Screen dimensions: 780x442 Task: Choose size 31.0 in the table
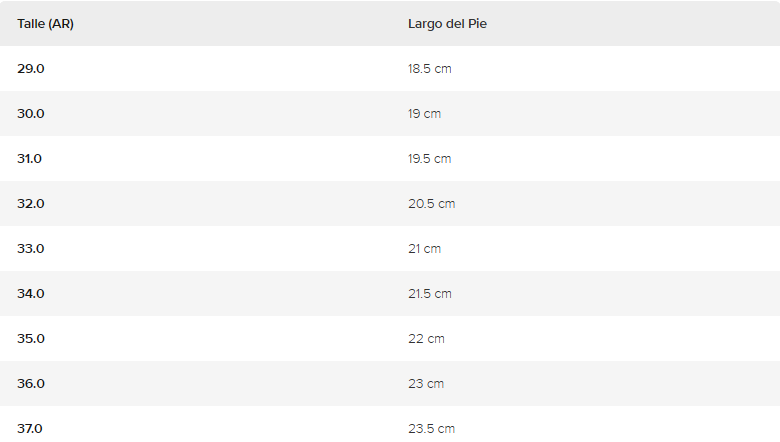point(30,158)
